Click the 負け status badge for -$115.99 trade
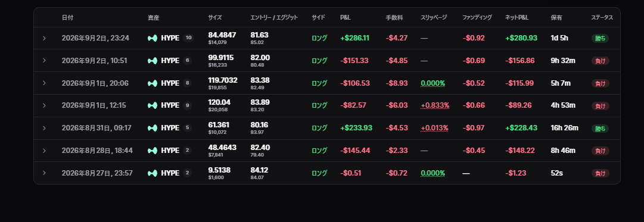 (x=600, y=83)
